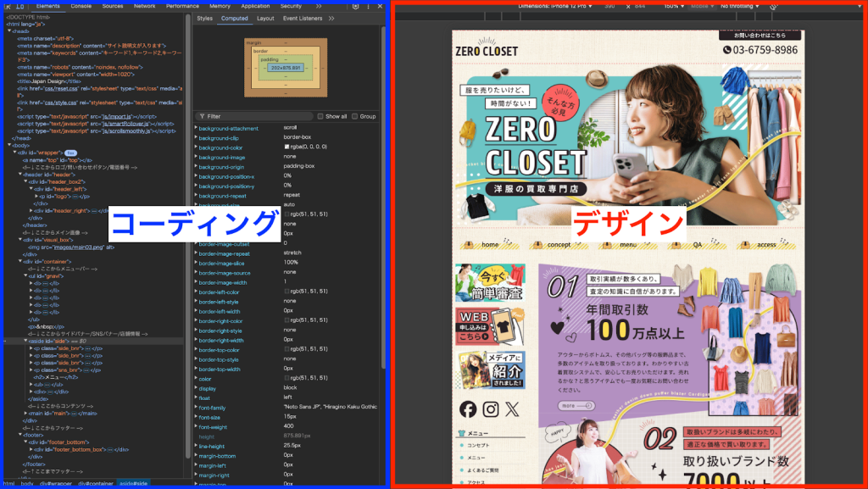This screenshot has width=868, height=489.
Task: Select the inspect element picker icon
Action: pos(7,6)
